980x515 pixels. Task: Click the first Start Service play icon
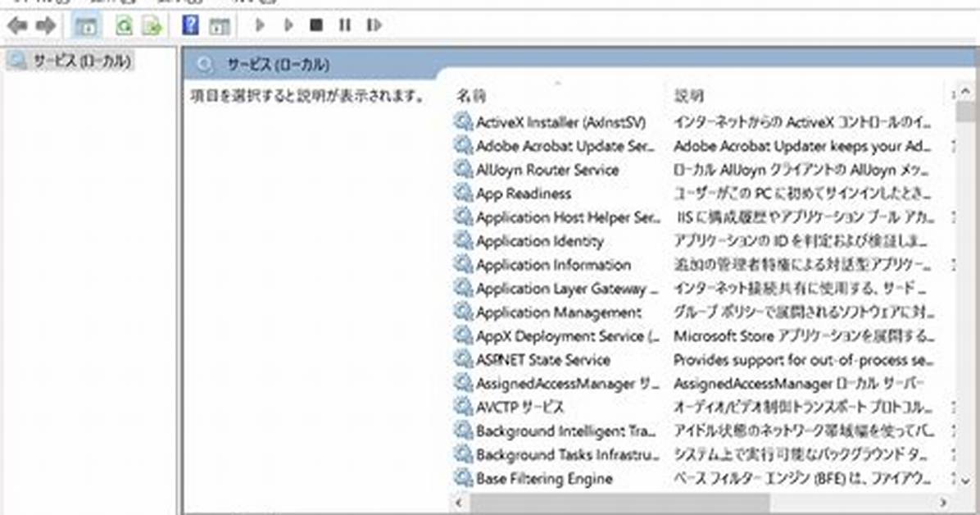260,25
